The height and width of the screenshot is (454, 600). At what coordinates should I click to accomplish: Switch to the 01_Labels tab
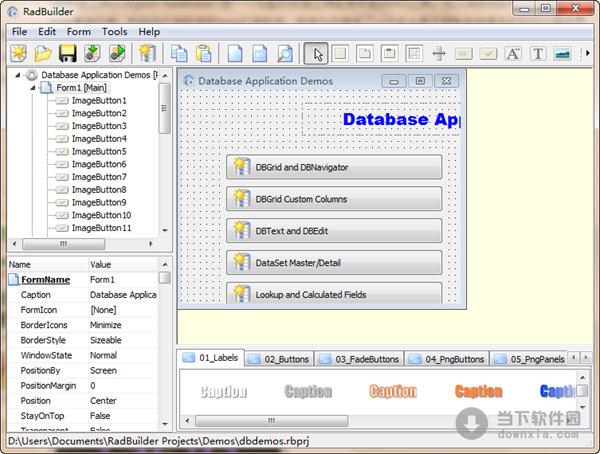(x=211, y=358)
